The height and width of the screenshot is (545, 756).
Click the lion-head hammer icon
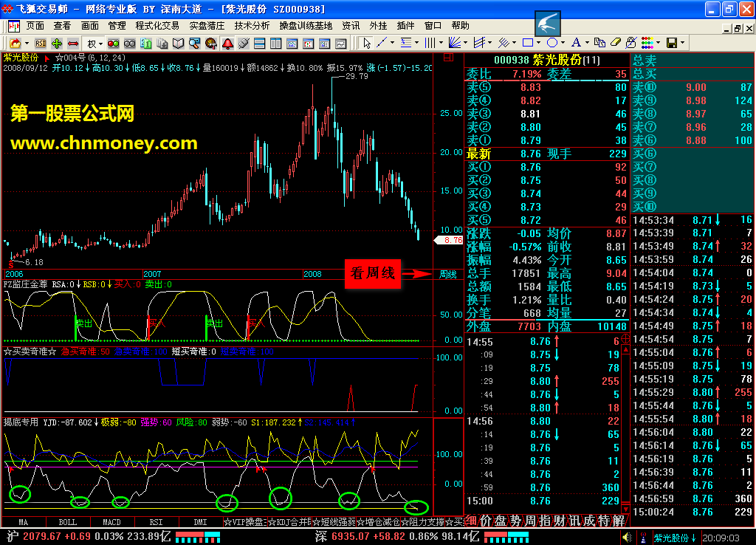pos(210,44)
